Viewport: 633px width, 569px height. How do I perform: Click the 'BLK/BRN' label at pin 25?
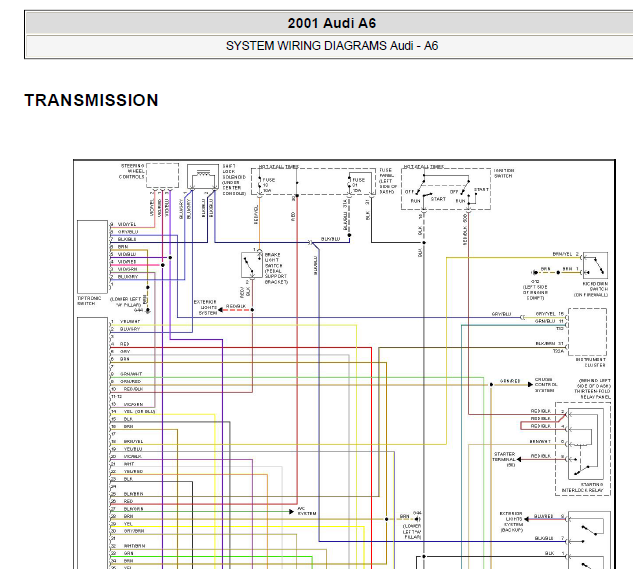[133, 494]
